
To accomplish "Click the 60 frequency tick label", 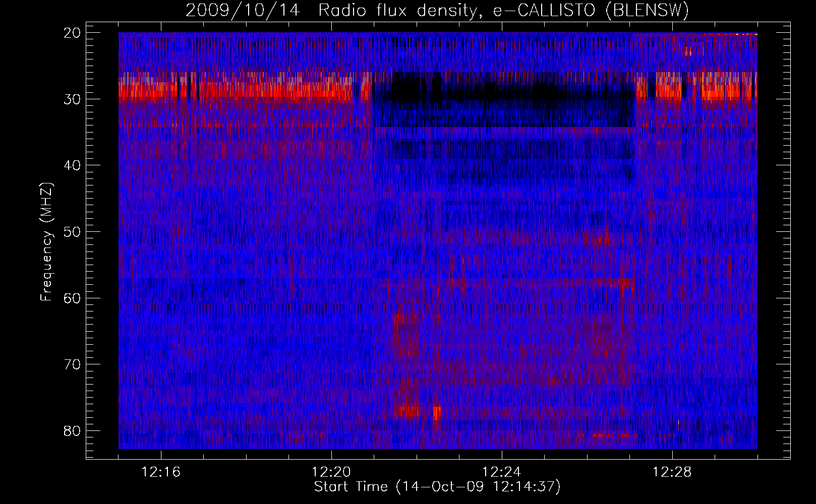I will [72, 298].
